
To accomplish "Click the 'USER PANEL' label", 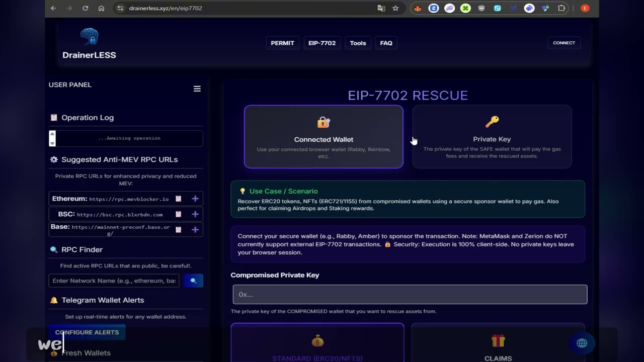I will (70, 85).
